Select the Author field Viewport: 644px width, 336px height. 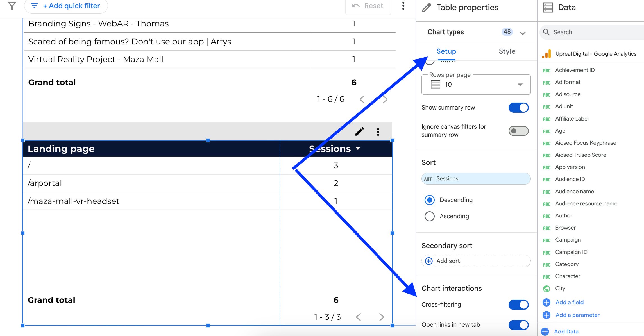564,215
